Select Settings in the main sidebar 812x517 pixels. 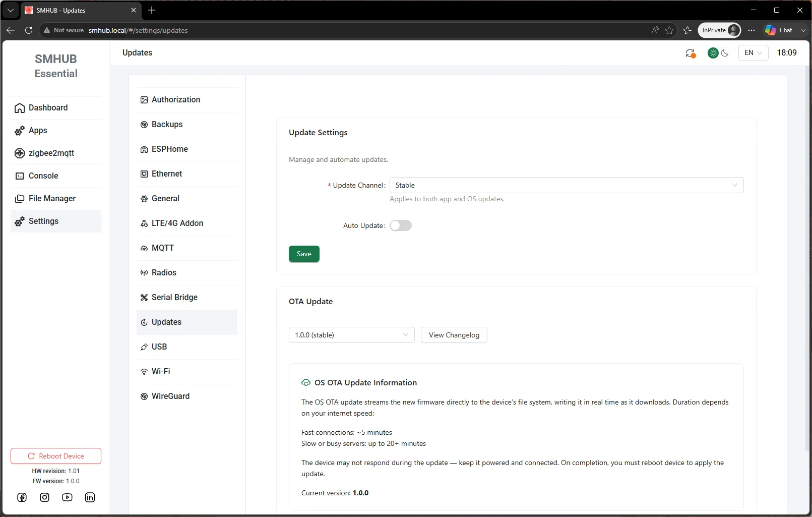point(55,221)
